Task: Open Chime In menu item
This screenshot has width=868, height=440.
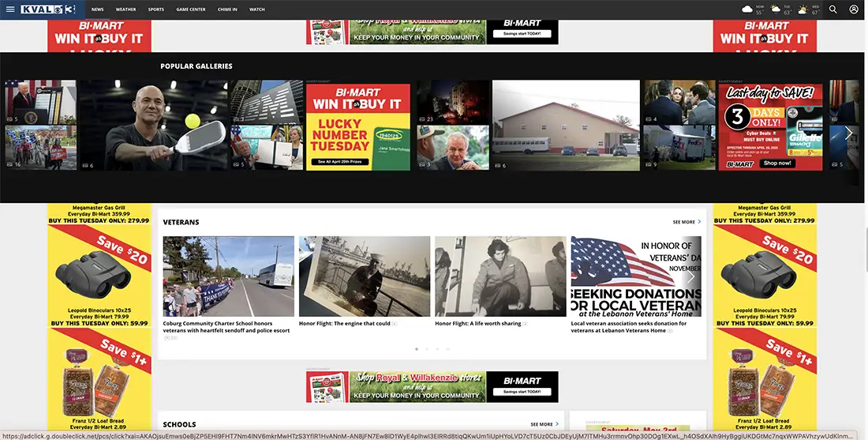Action: coord(227,9)
